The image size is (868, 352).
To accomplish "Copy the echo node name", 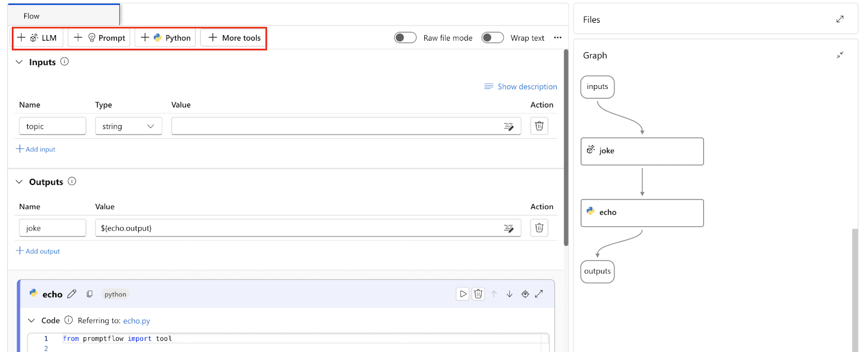I will point(90,294).
